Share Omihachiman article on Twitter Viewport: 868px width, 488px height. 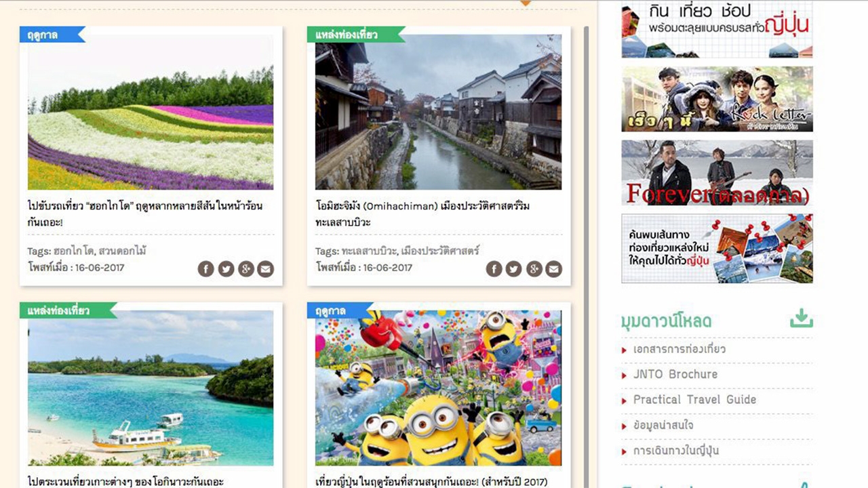(x=514, y=269)
